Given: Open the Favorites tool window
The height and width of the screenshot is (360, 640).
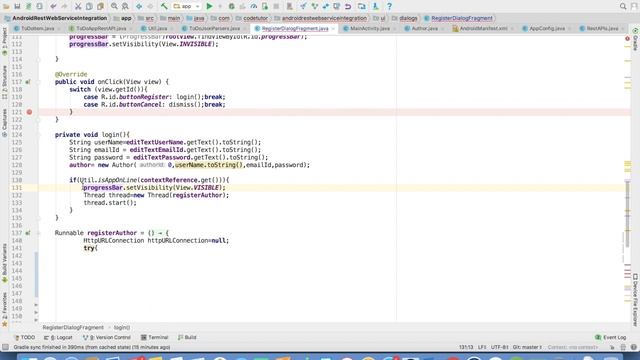Looking at the screenshot, I should 4,309.
